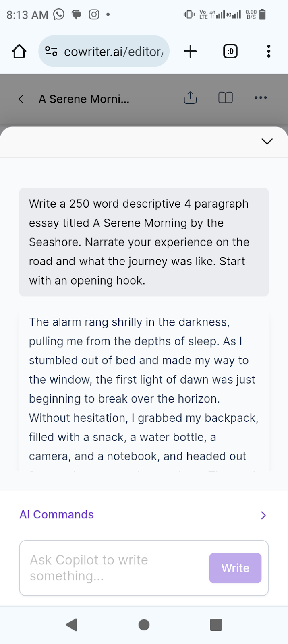Screen dimensions: 288x644
Task: Tap the generated essay text response
Action: tap(144, 389)
